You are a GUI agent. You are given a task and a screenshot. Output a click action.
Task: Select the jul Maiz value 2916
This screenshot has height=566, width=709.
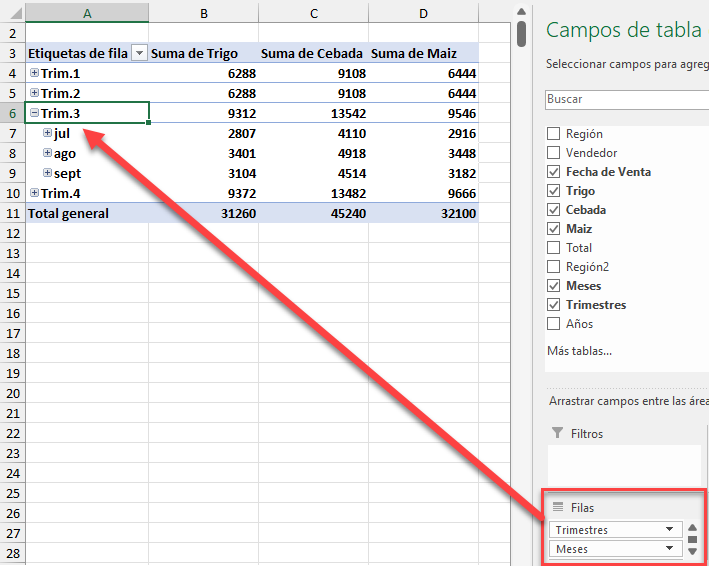[x=424, y=133]
